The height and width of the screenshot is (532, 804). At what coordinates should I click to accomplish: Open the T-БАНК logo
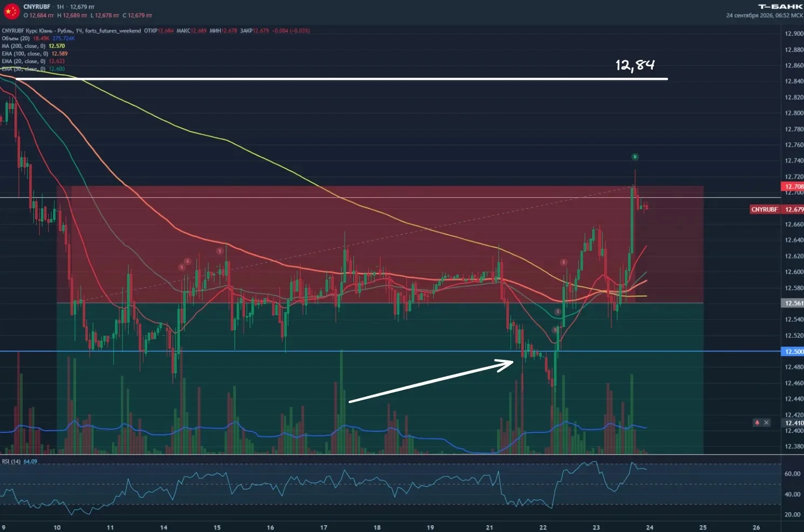click(x=780, y=6)
